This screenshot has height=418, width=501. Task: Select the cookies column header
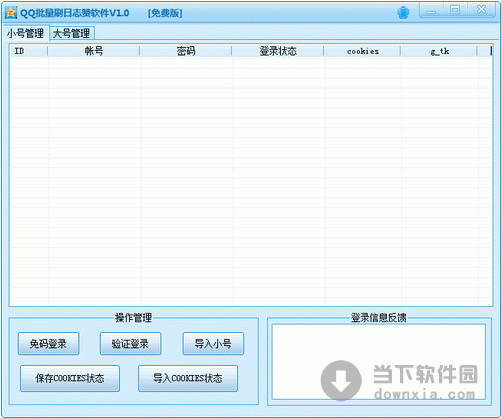pos(362,51)
